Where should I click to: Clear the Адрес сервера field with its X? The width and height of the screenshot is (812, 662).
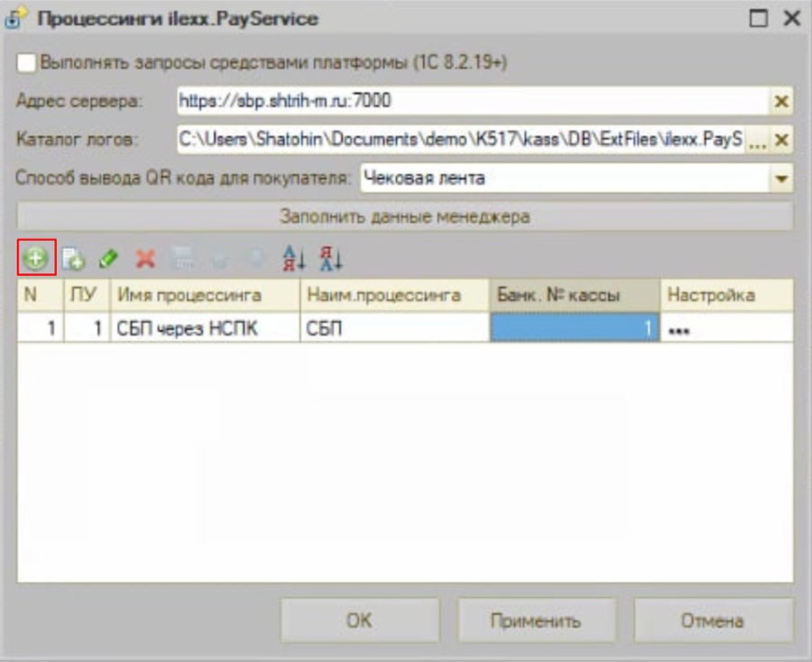tap(781, 101)
